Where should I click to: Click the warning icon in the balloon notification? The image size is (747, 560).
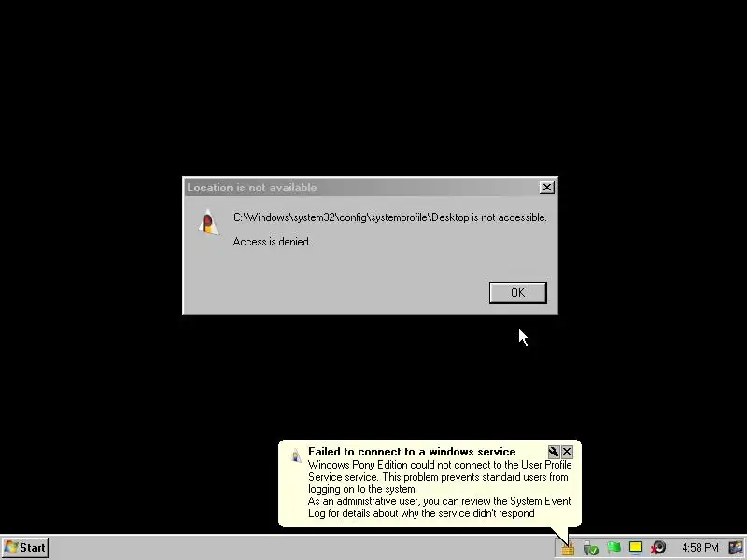[x=296, y=455]
